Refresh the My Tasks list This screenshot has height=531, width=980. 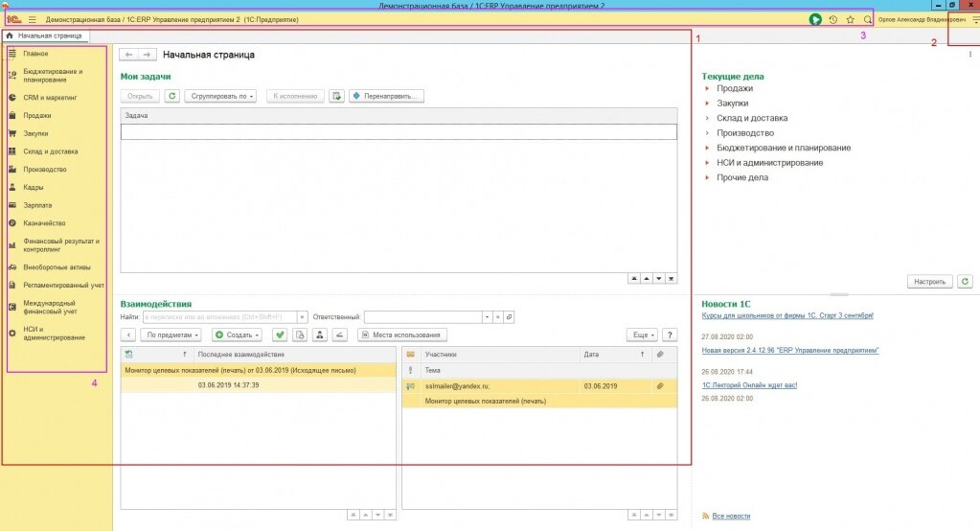pos(171,96)
